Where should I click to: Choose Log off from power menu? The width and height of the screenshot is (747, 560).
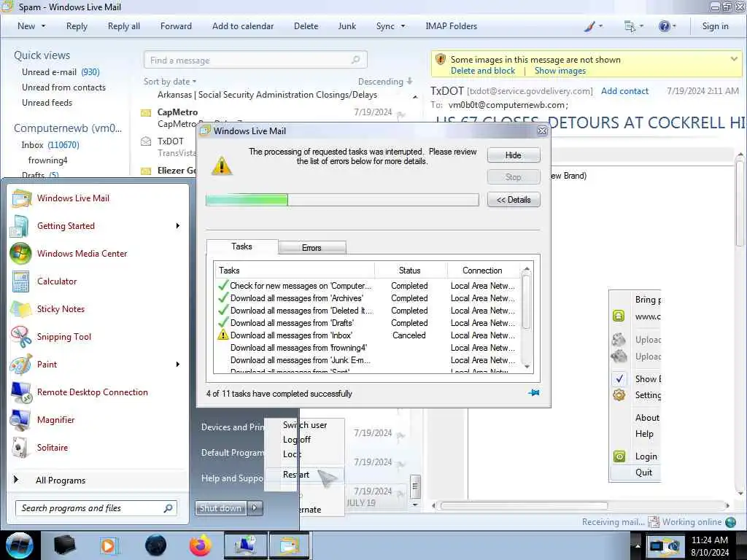[296, 439]
